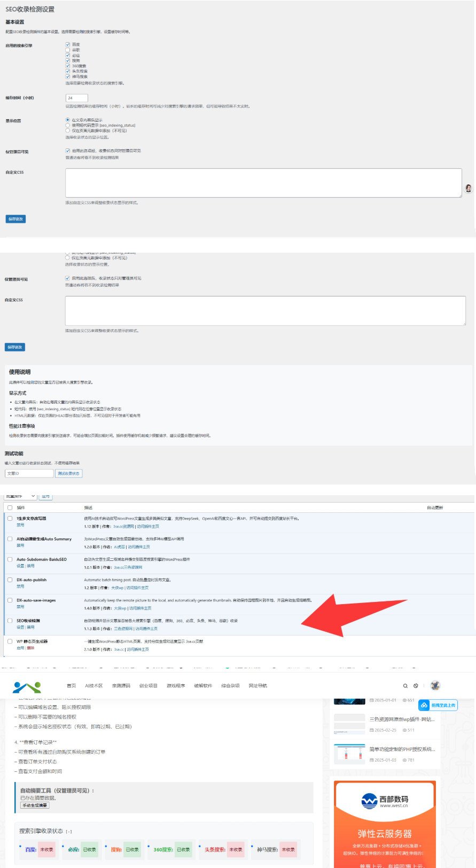The height and width of the screenshot is (868, 476).
Task: Check the AI自动摘要生成Auto Summary plugin checkbox
Action: point(10,539)
